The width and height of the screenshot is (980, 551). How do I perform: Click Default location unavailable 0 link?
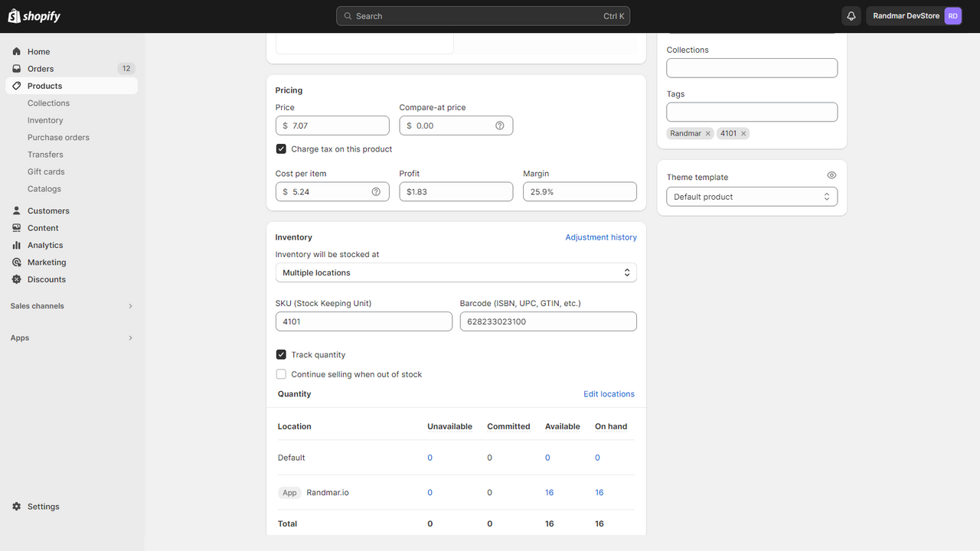click(430, 458)
